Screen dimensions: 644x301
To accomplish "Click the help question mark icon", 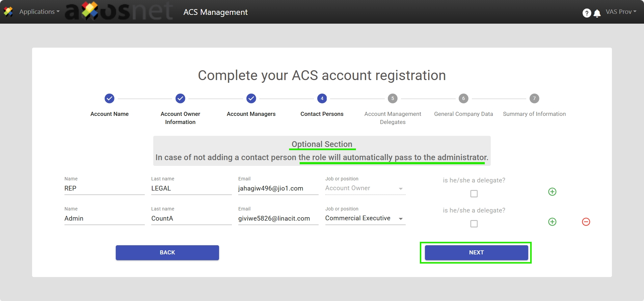I will [x=587, y=13].
